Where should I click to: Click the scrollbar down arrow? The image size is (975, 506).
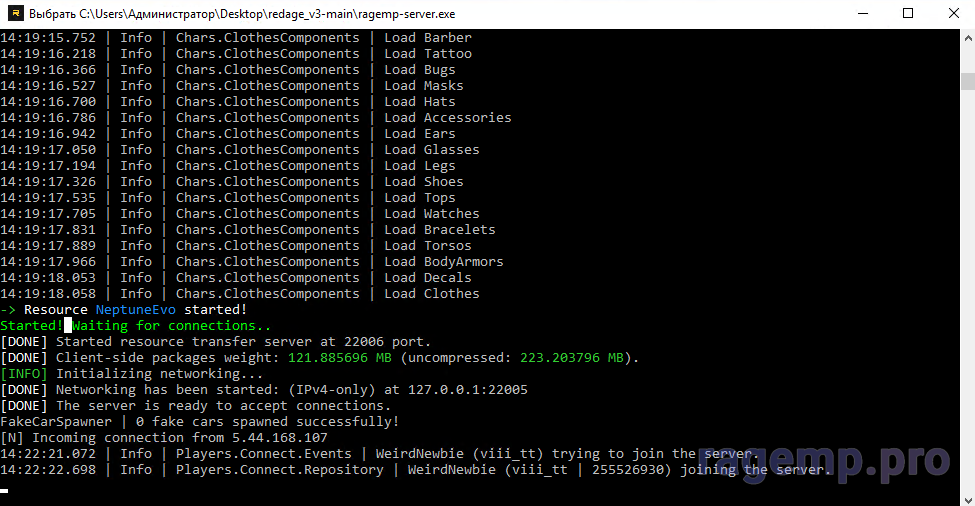coord(967,497)
